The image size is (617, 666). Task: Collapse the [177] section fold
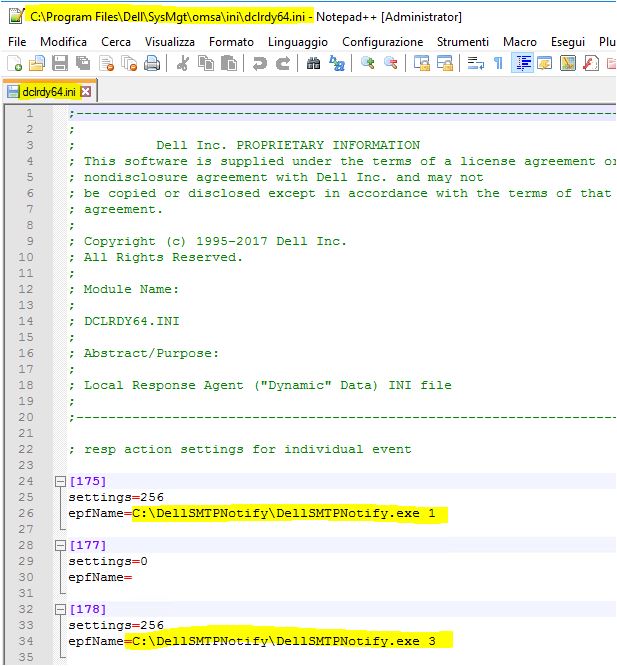pyautogui.click(x=61, y=545)
